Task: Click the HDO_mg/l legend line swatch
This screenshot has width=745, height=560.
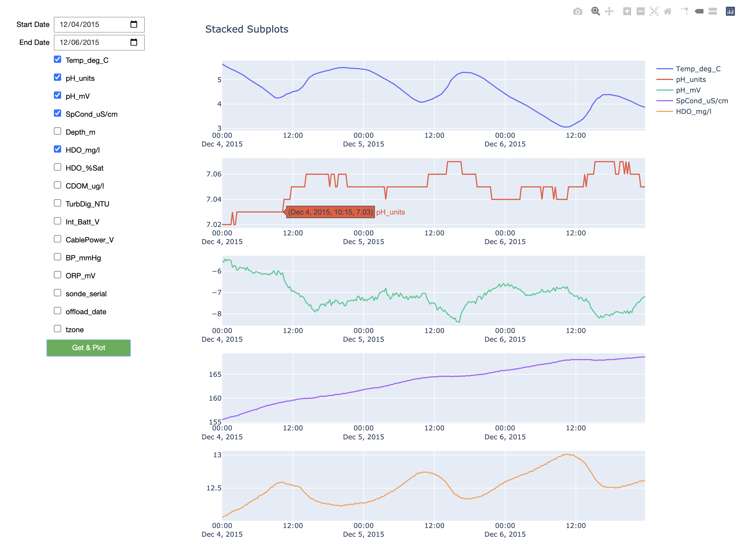Action: point(664,112)
